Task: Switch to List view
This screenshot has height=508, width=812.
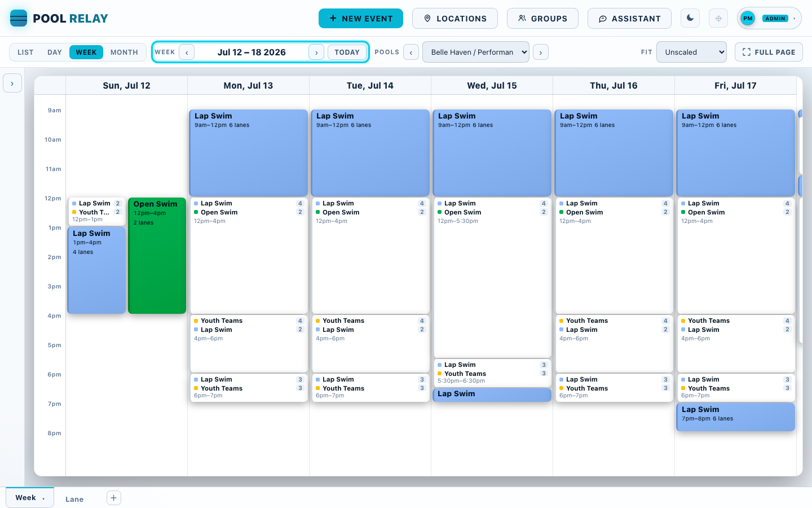Action: (25, 52)
